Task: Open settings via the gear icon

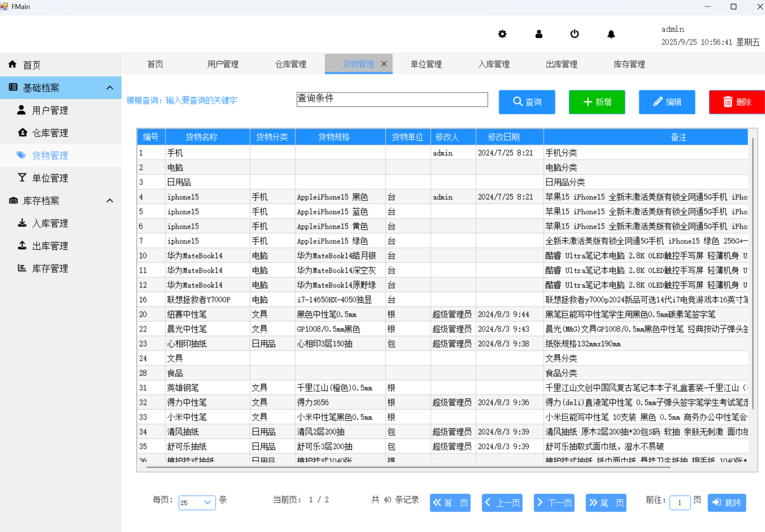Action: click(502, 34)
